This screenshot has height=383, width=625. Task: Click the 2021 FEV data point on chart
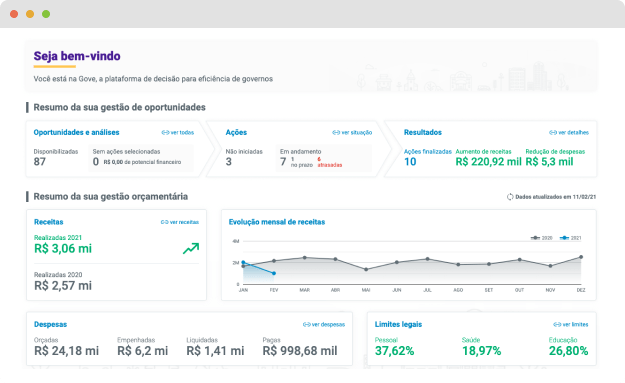click(x=274, y=273)
